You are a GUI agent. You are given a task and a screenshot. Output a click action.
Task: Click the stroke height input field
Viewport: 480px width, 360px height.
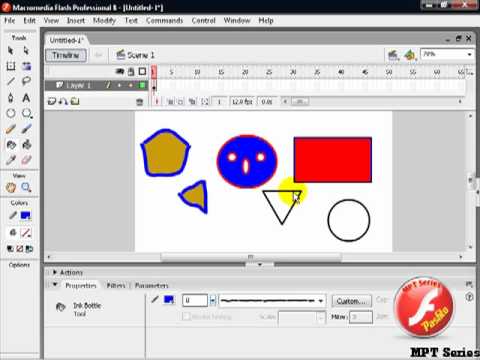tap(195, 301)
